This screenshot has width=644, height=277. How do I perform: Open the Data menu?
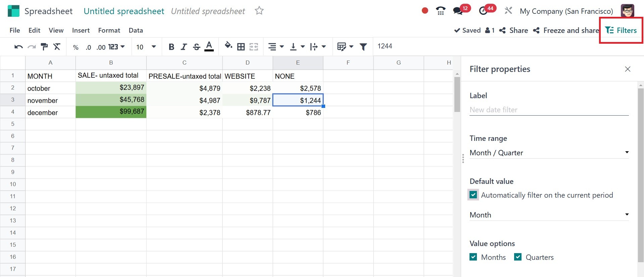click(136, 30)
